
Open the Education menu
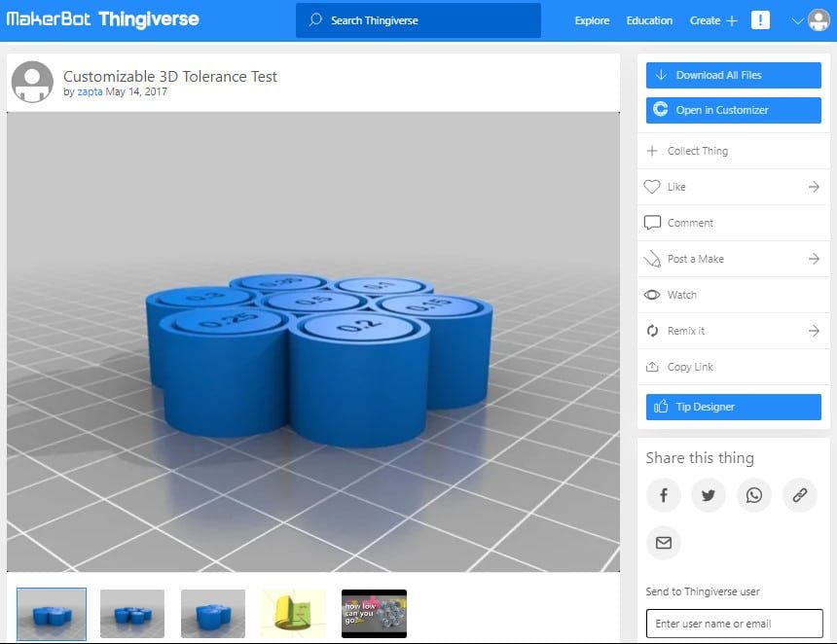pyautogui.click(x=649, y=20)
